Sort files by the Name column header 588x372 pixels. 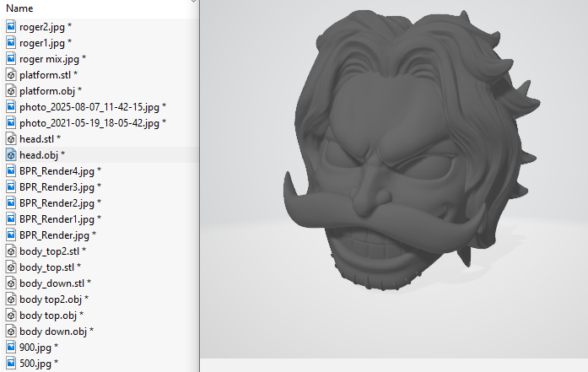tap(19, 8)
